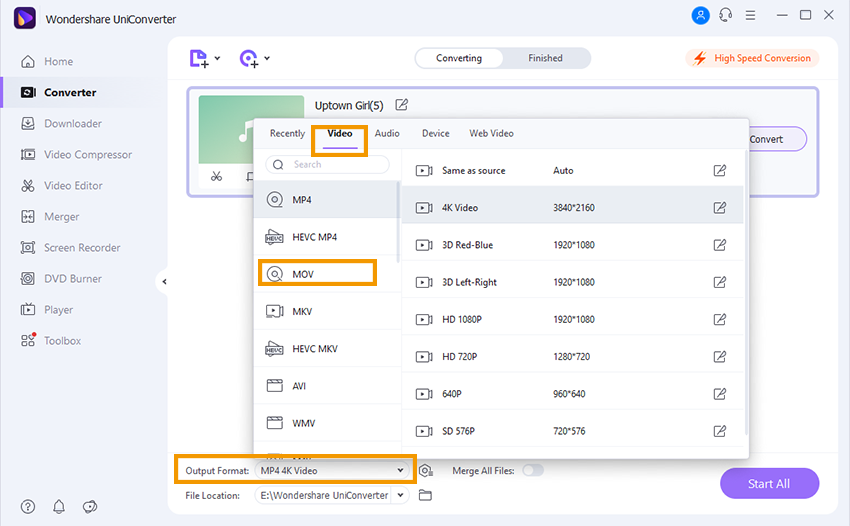This screenshot has height=526, width=850.
Task: Show the Finished list tab
Action: [x=545, y=58]
